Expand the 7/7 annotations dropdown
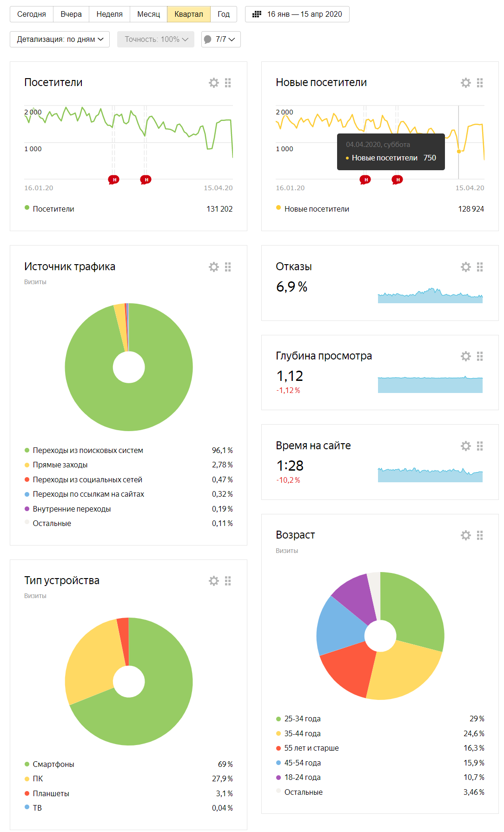Viewport: 504px width, 832px height. pos(221,40)
